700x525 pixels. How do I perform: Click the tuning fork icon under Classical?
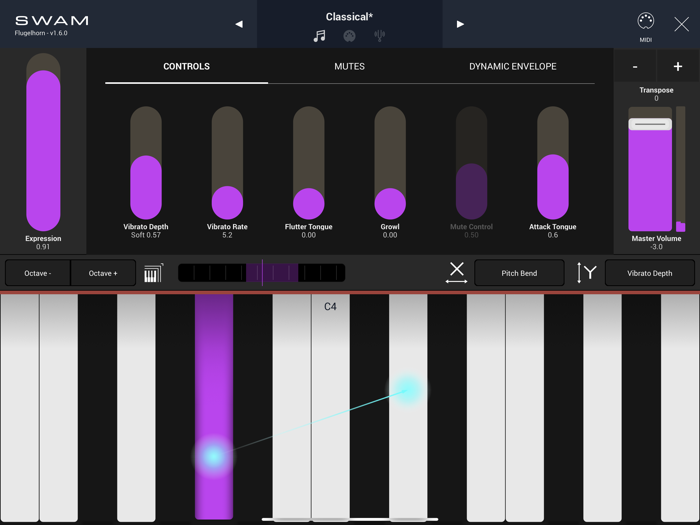click(x=380, y=36)
